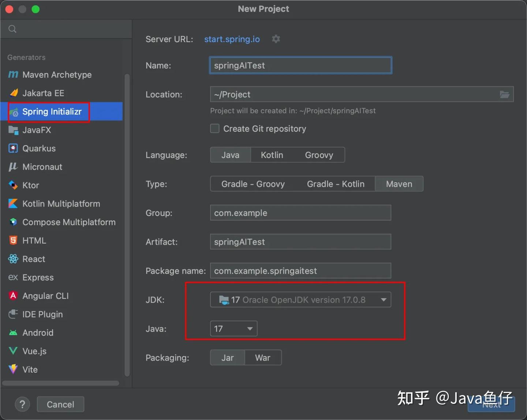527x420 pixels.
Task: Select Vite generator
Action: (61, 369)
